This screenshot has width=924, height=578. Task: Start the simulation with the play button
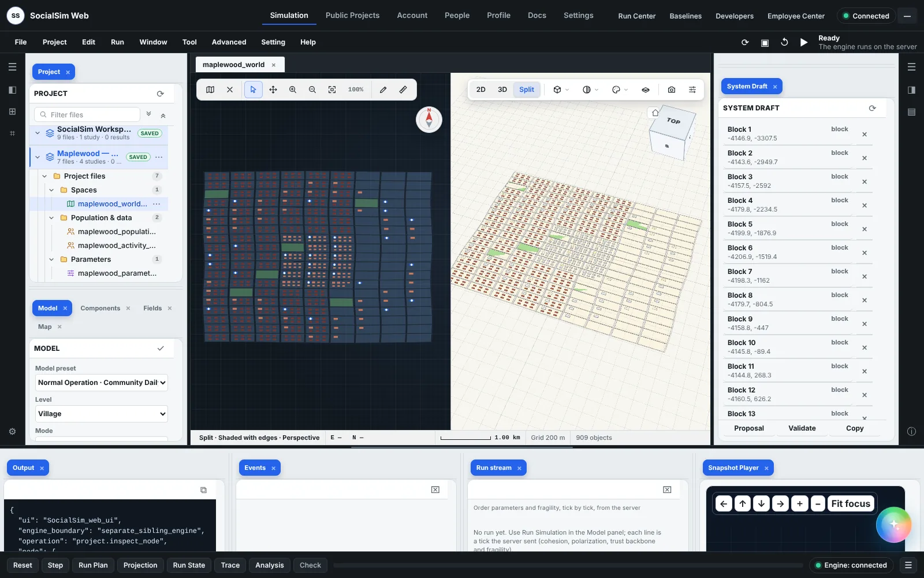coord(804,42)
